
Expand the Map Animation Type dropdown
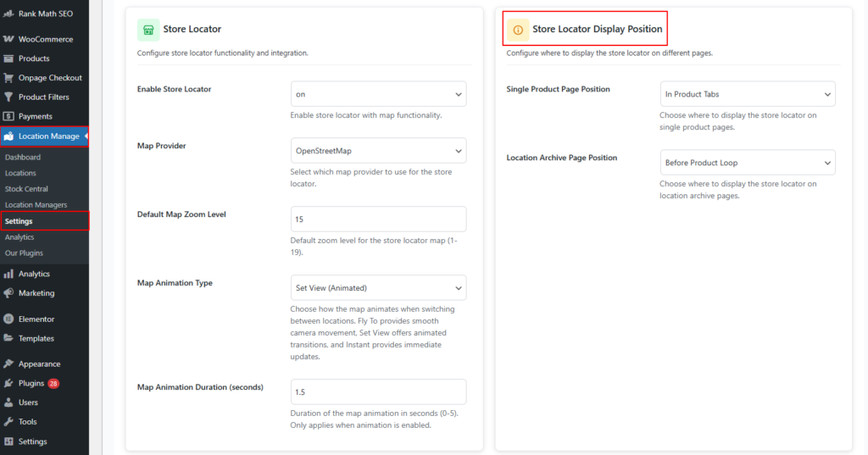[x=378, y=288]
